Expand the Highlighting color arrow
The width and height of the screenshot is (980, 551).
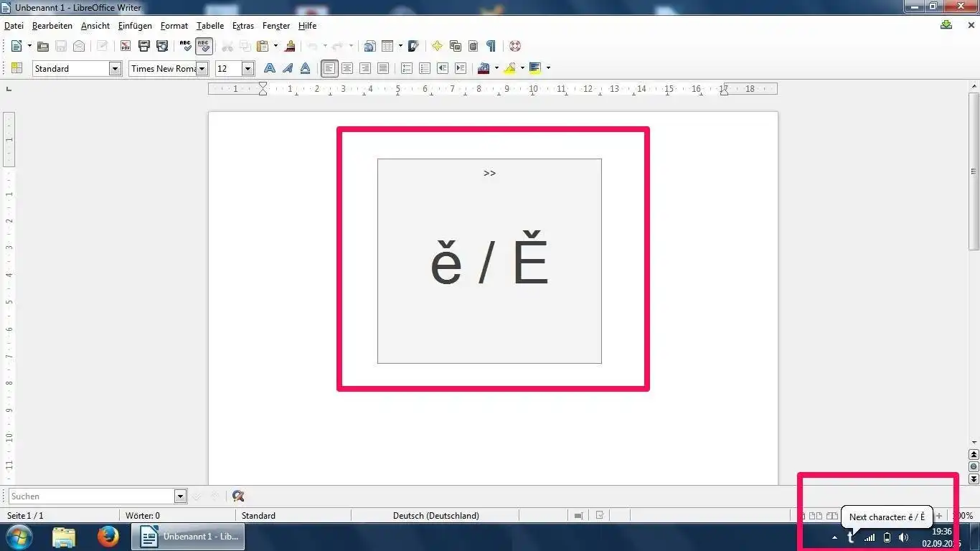point(522,68)
